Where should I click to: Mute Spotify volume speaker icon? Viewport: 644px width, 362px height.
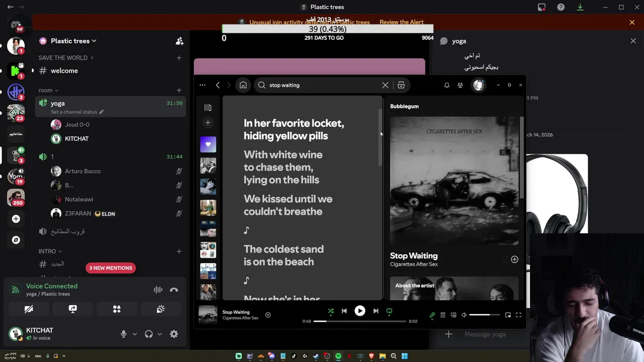464,315
